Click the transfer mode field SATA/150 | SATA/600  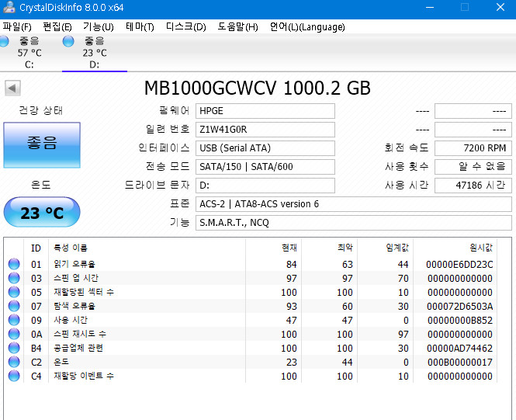265,167
